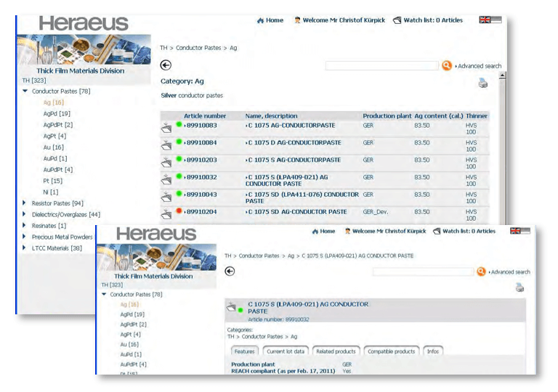Click the back arrow in the front window
558x392 pixels.
pos(230,271)
